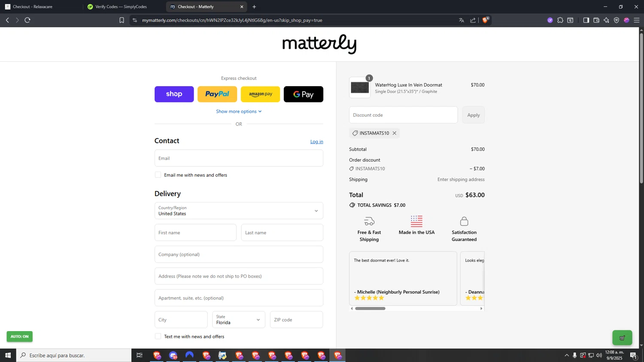This screenshot has height=362, width=644.
Task: Click the share page icon
Action: click(x=473, y=20)
